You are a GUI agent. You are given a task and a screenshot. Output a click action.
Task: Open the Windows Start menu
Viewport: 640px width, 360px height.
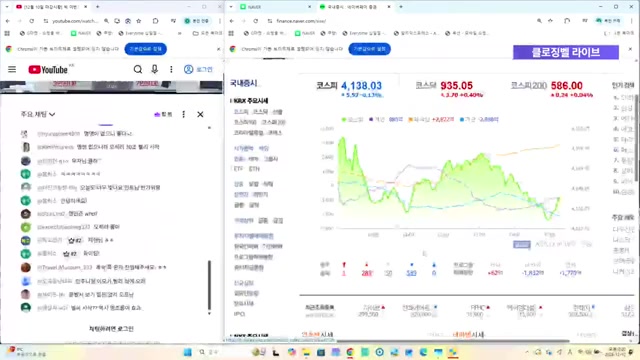point(187,352)
